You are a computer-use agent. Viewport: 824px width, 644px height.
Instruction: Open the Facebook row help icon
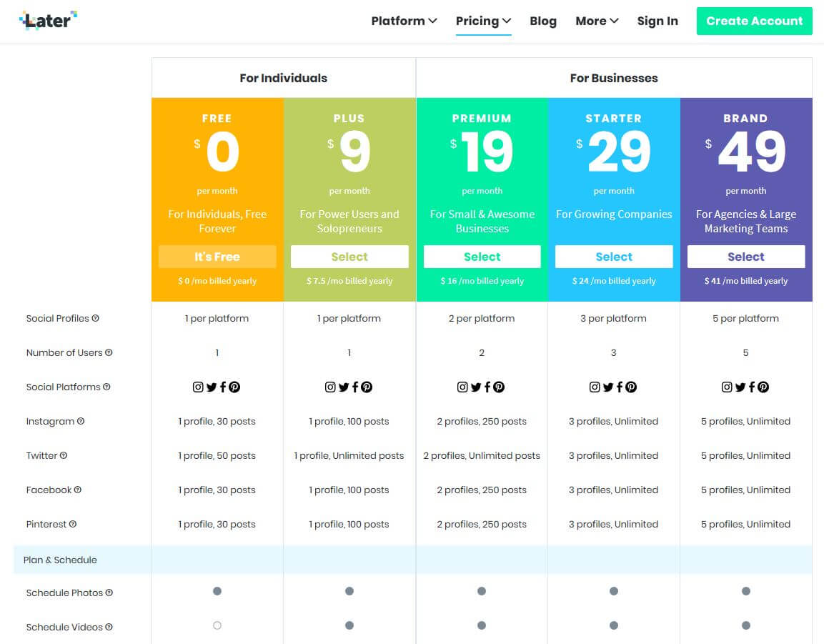click(x=78, y=490)
